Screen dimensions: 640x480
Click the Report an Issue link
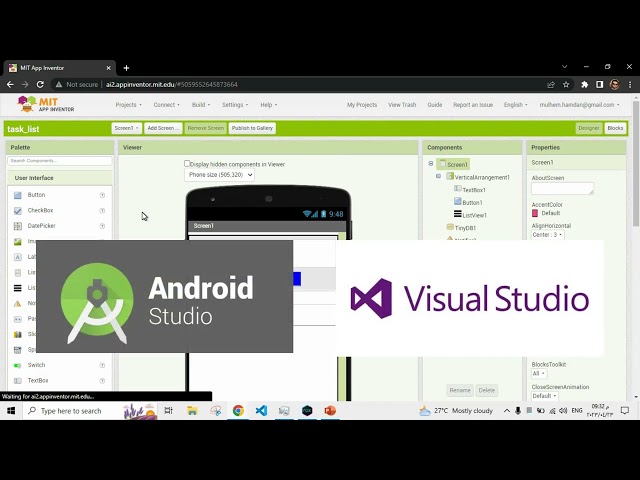473,105
